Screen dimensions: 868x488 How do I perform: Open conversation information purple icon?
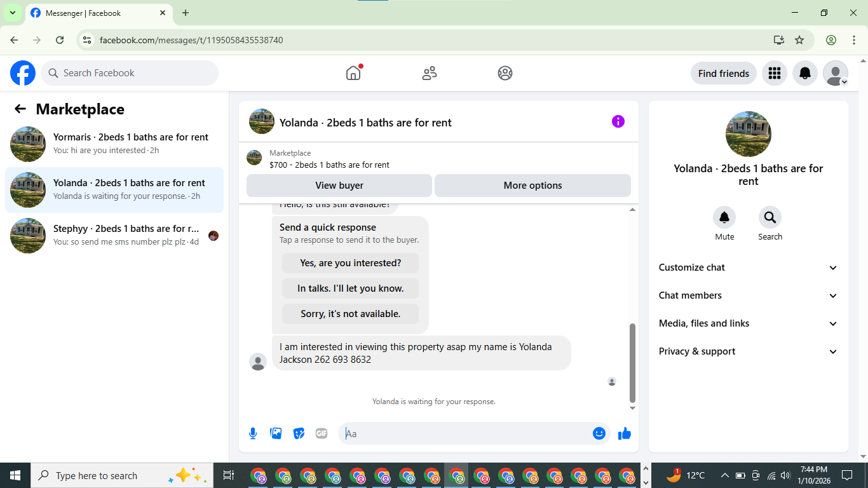pos(618,121)
